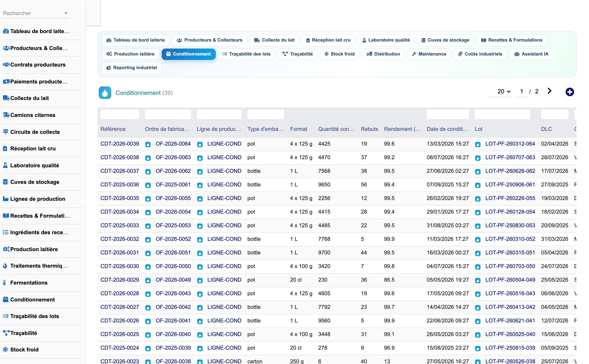Click the Recettes & Formulations book icon in sidebar

[6, 216]
